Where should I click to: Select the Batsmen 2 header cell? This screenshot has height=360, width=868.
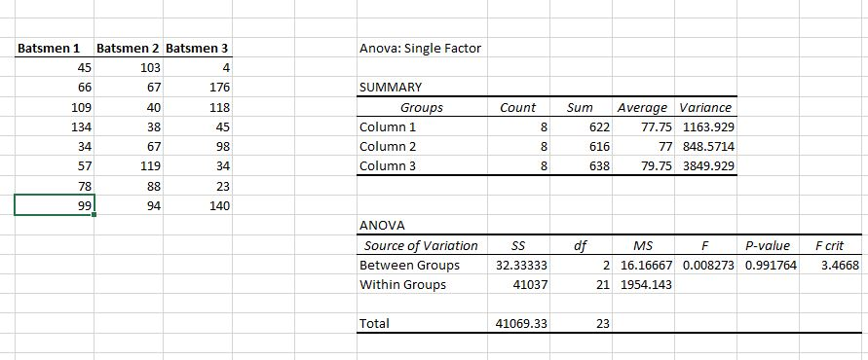tap(129, 48)
